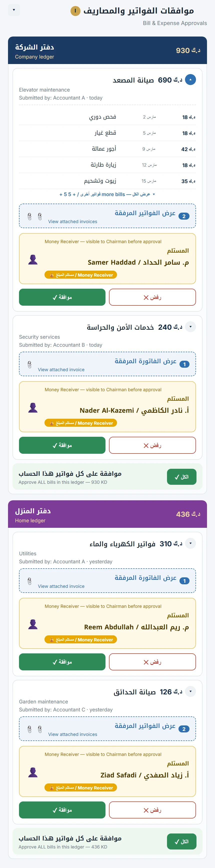Approve all bills in Home ledger

(x=181, y=841)
